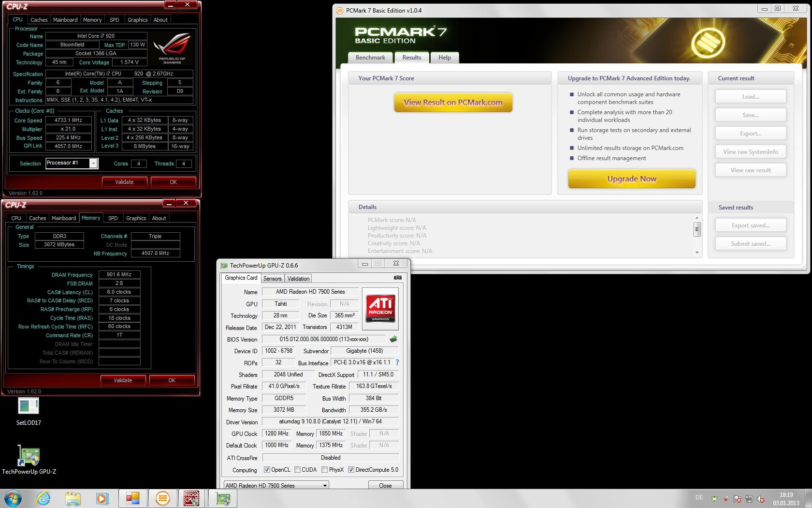Image resolution: width=812 pixels, height=508 pixels.
Task: Toggle the OpenCL checkbox
Action: pyautogui.click(x=267, y=470)
